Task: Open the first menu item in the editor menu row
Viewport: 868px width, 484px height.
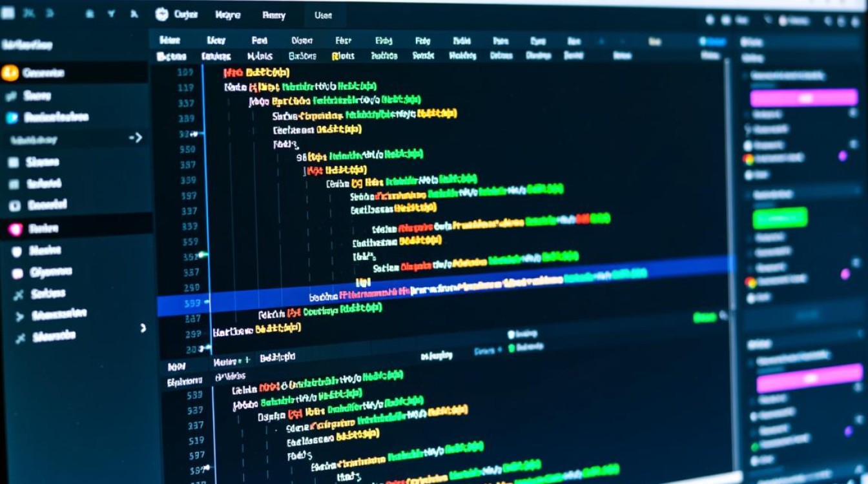Action: (170, 41)
